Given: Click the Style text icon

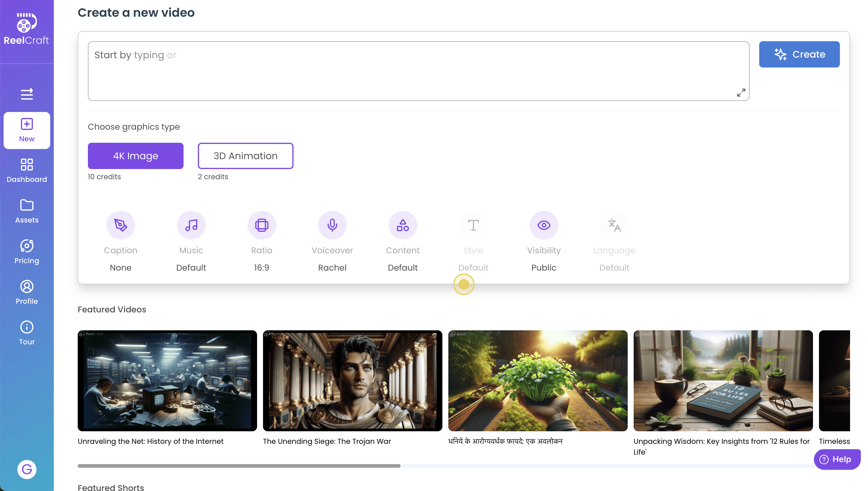Looking at the screenshot, I should (473, 225).
